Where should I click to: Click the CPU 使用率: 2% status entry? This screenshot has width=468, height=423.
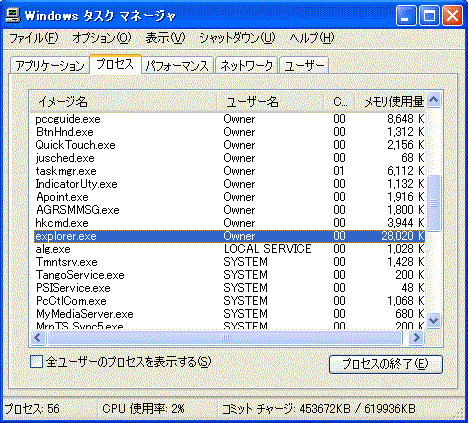click(143, 409)
